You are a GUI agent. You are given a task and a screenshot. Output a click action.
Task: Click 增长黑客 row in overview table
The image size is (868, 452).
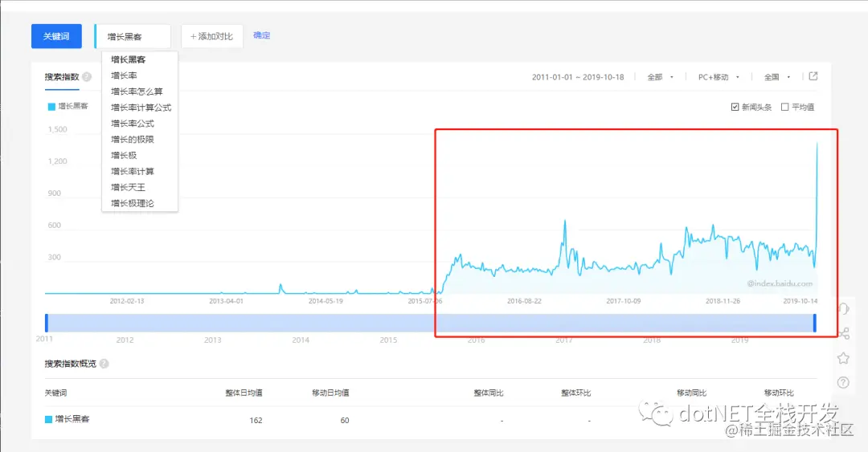431,419
